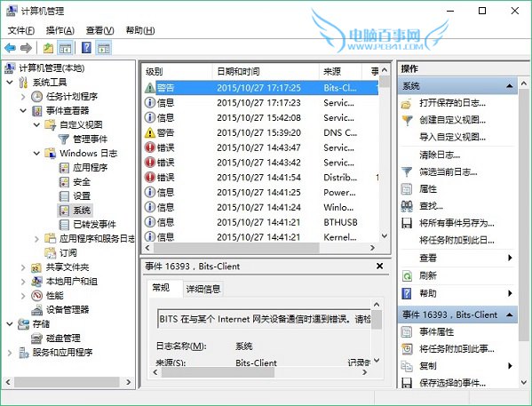Select the BTHUSB information event row
This screenshot has width=532, height=406.
260,222
